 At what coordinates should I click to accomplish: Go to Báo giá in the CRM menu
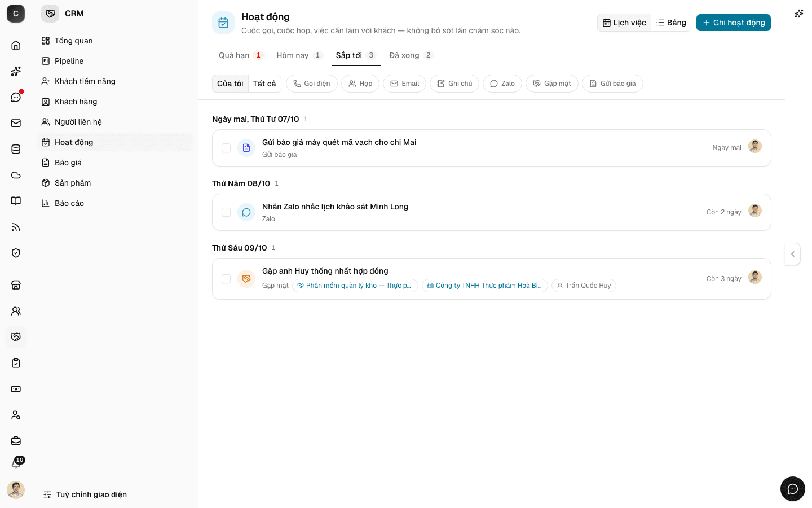point(115,163)
